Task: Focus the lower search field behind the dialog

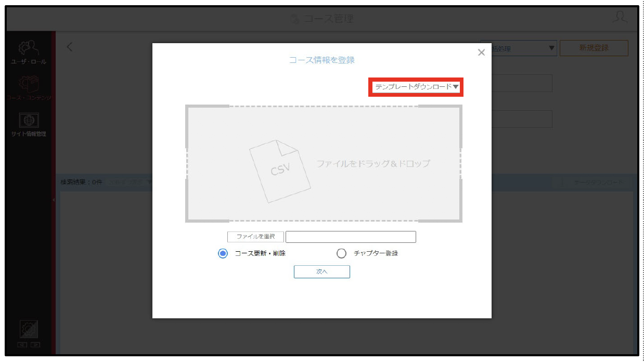Action: 522,119
